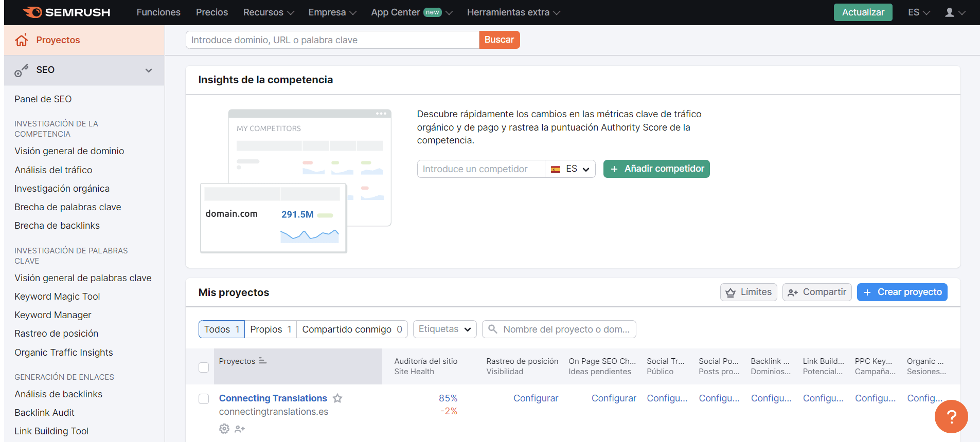Image resolution: width=980 pixels, height=442 pixels.
Task: Open the ES language selector
Action: click(919, 12)
